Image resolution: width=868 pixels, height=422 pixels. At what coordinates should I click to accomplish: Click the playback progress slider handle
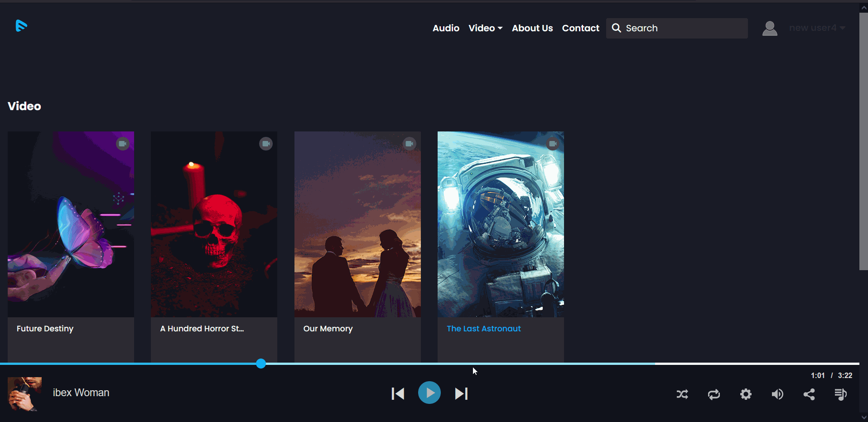click(261, 364)
